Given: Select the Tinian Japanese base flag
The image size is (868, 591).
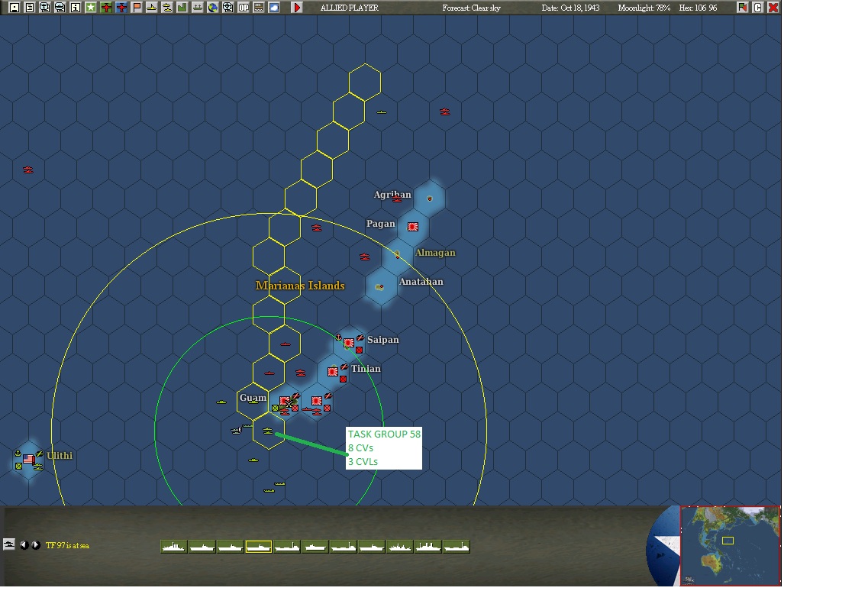Looking at the screenshot, I should pos(333,372).
